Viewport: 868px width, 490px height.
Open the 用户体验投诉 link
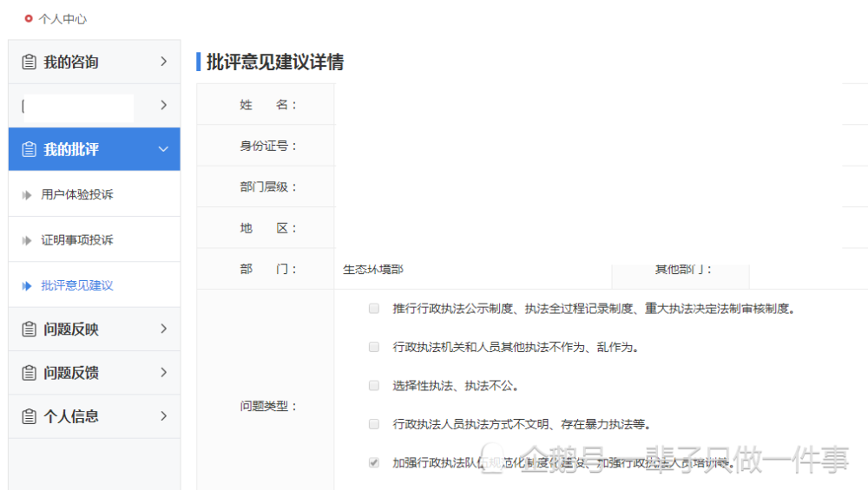click(77, 194)
